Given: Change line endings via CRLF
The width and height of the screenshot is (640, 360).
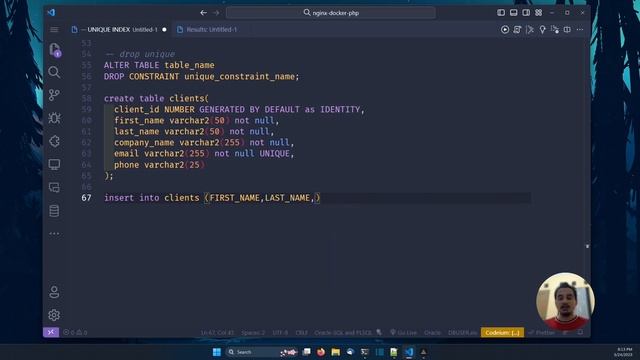Looking at the screenshot, I should click(301, 333).
